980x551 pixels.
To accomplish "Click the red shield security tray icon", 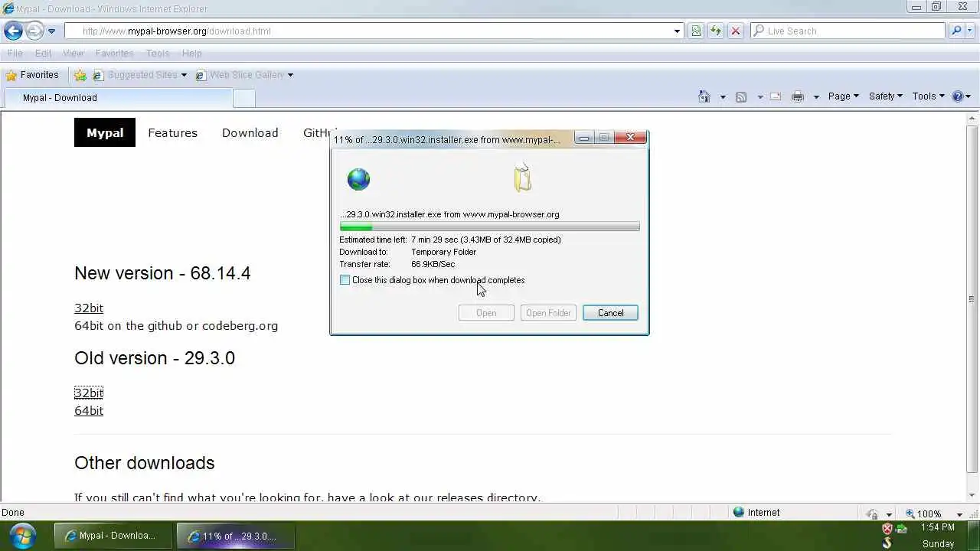I will 887,529.
